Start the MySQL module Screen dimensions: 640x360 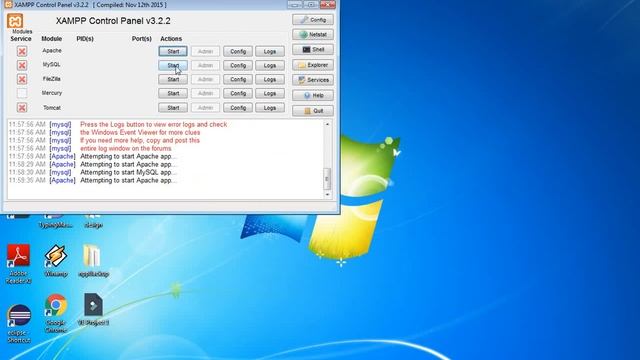coord(173,65)
